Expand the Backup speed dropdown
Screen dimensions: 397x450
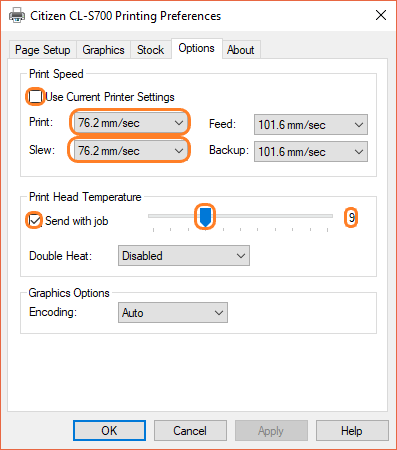click(x=311, y=152)
